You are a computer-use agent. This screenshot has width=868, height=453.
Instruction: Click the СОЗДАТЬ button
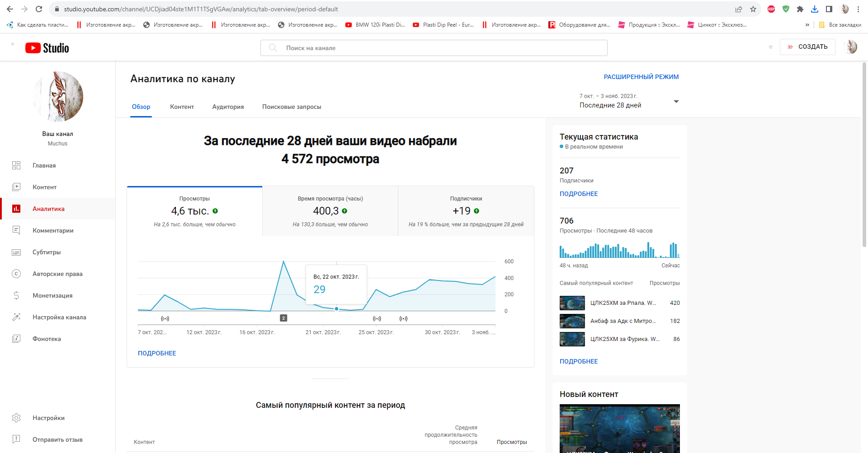point(807,47)
